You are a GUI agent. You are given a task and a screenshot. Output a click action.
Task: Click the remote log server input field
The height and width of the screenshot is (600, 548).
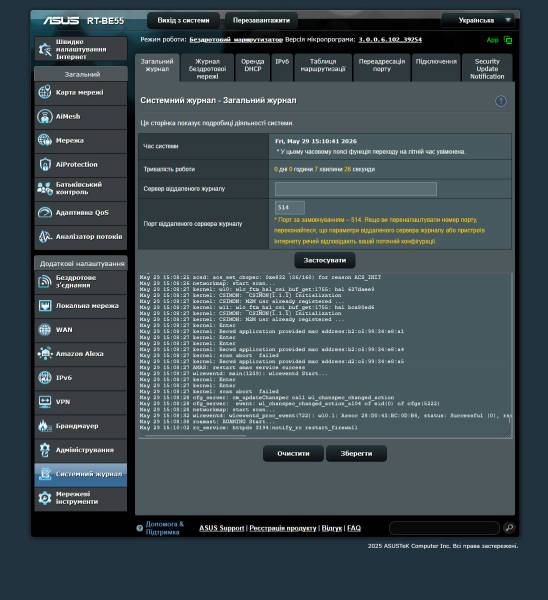click(356, 189)
